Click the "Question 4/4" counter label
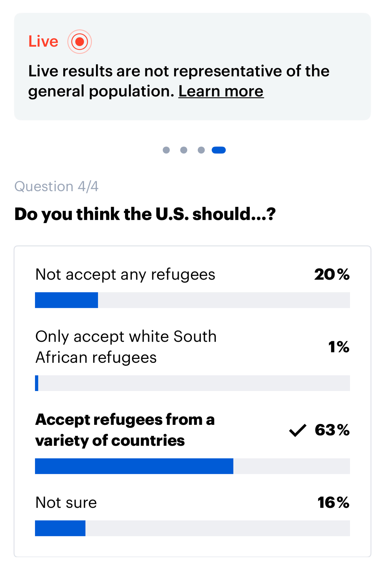Screen dimensions: 385x588 click(x=57, y=186)
